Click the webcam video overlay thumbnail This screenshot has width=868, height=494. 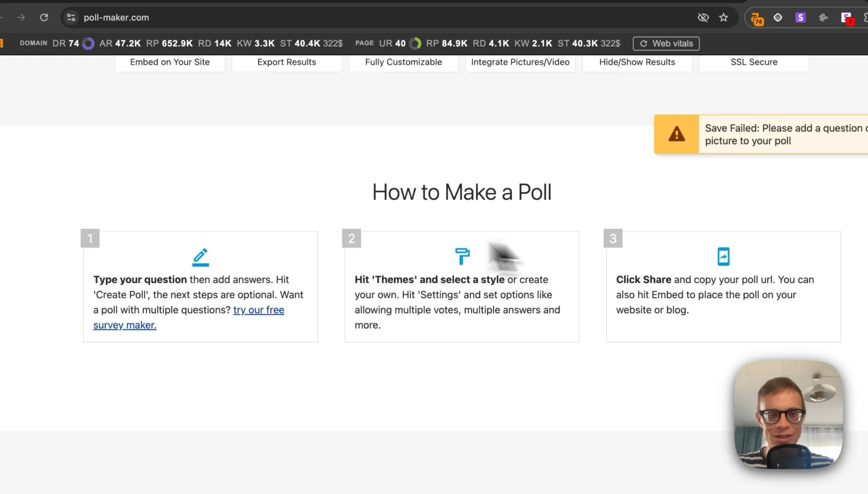pyautogui.click(x=788, y=414)
